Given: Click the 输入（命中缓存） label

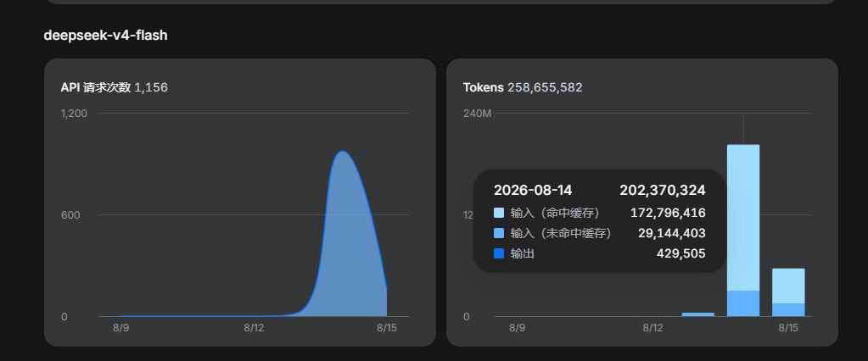Looking at the screenshot, I should (555, 213).
